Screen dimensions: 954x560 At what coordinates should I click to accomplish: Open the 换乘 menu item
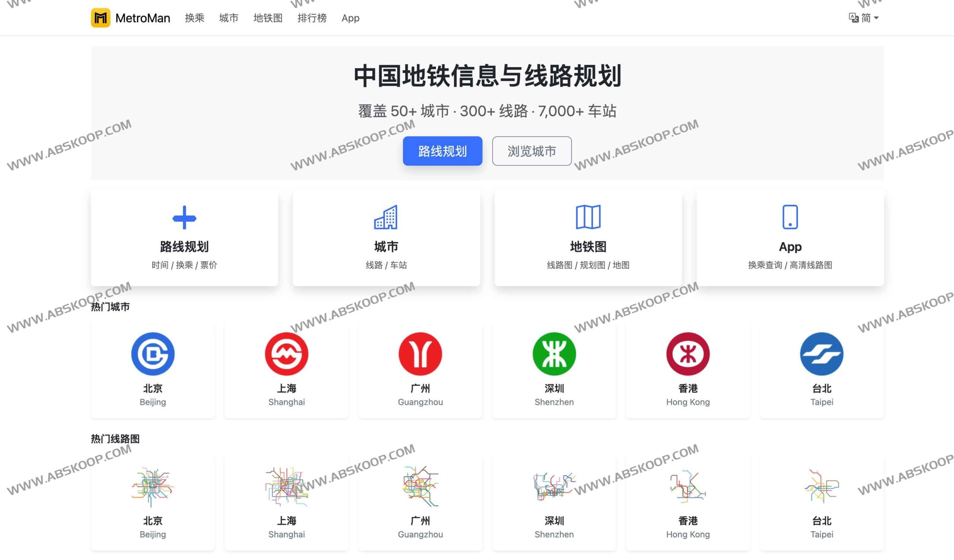point(195,18)
